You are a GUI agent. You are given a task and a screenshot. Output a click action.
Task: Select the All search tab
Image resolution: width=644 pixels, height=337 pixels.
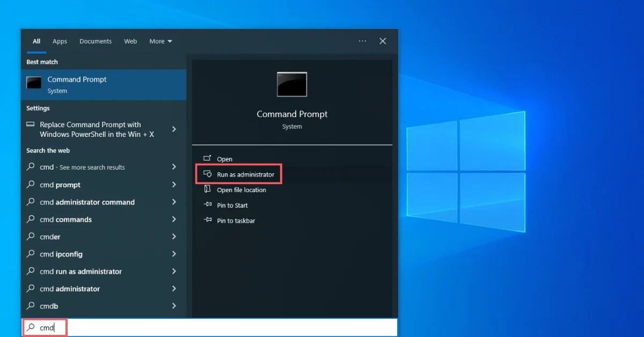pyautogui.click(x=36, y=41)
